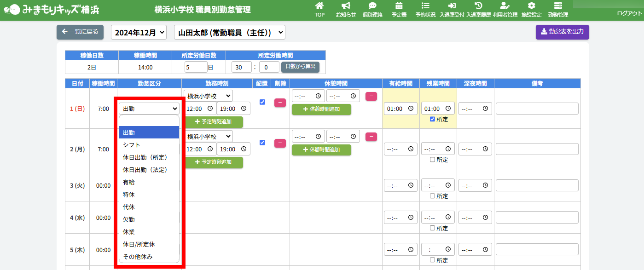Open お知らせ megaphone icon
This screenshot has width=644, height=270.
click(346, 6)
